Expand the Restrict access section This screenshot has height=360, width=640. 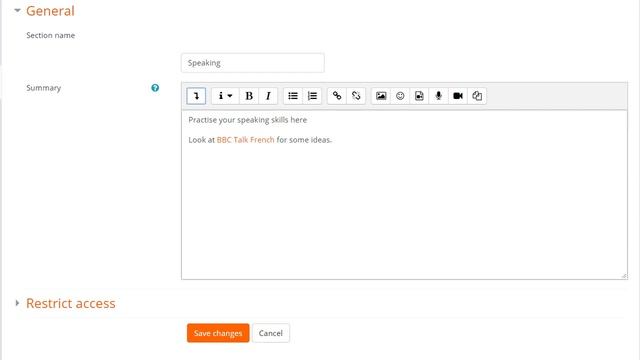[x=17, y=303]
